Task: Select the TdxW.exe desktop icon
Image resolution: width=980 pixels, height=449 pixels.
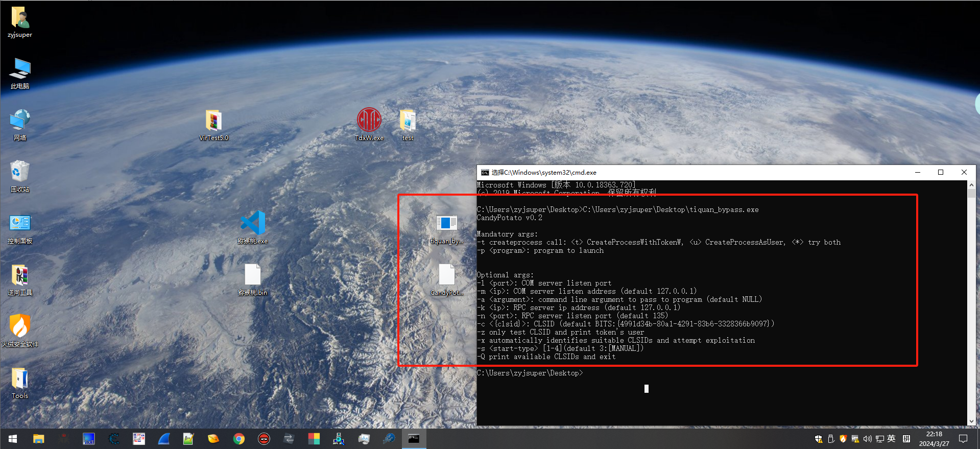Action: click(369, 125)
